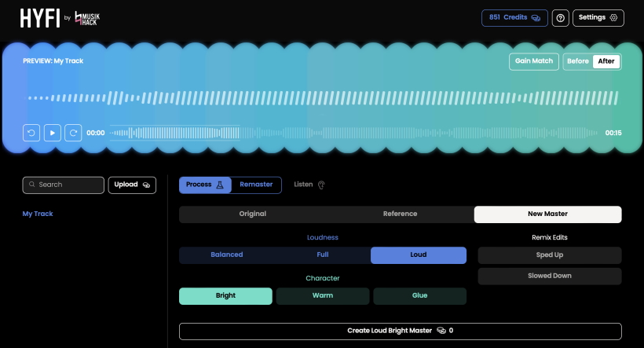Select the Original tab
Viewport: 644px width, 348px height.
click(x=253, y=214)
